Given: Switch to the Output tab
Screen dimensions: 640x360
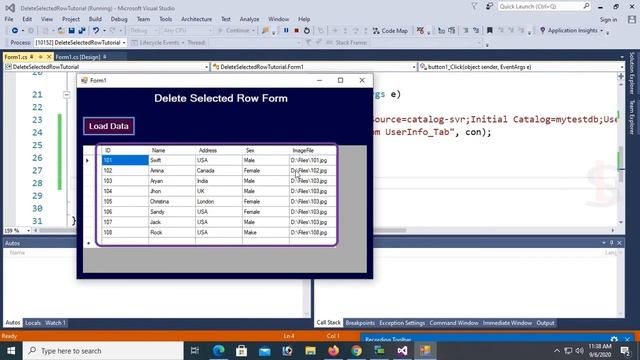Looking at the screenshot, I should click(545, 323).
